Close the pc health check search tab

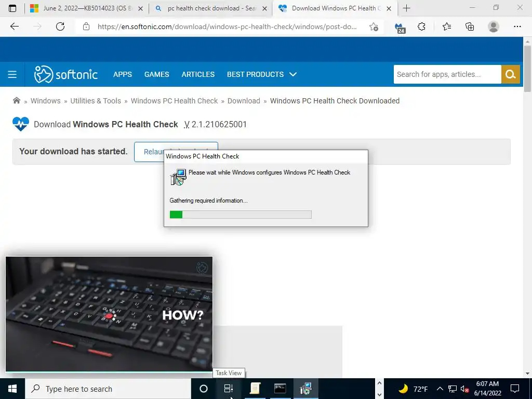click(265, 9)
